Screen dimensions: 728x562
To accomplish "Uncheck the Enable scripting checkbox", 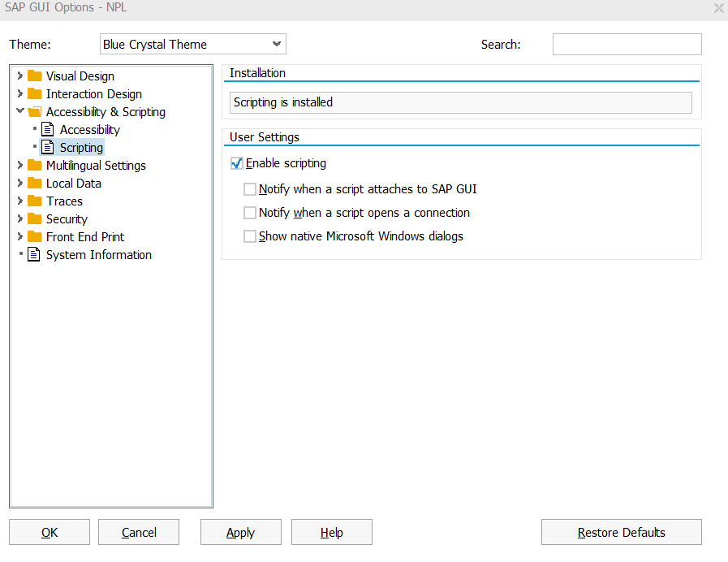I will coord(237,163).
